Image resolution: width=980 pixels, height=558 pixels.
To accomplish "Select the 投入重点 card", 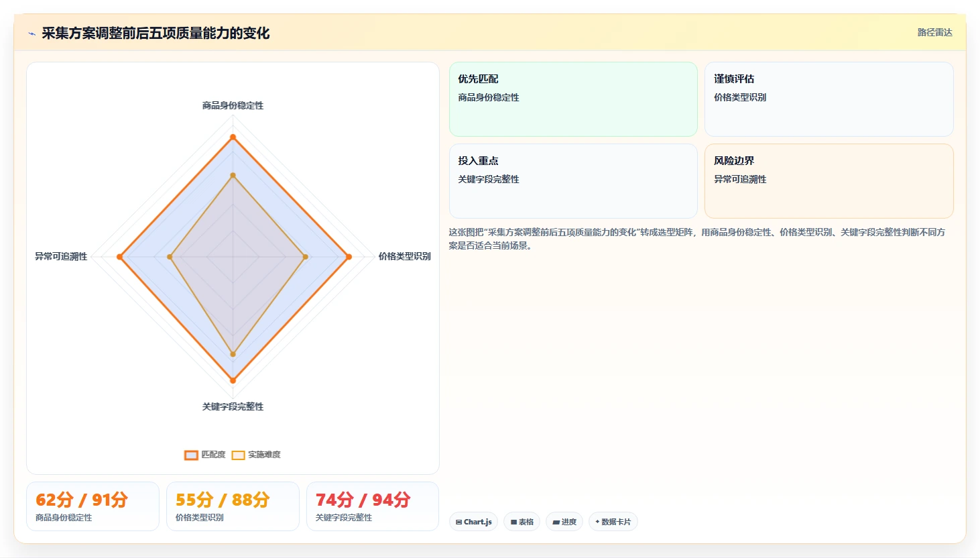I will pyautogui.click(x=573, y=181).
